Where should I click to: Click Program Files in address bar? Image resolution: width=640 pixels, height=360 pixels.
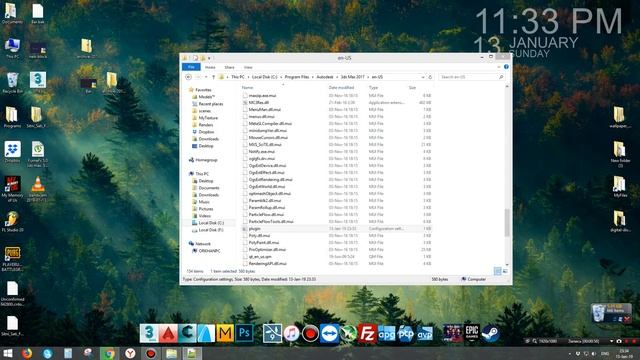click(x=297, y=77)
